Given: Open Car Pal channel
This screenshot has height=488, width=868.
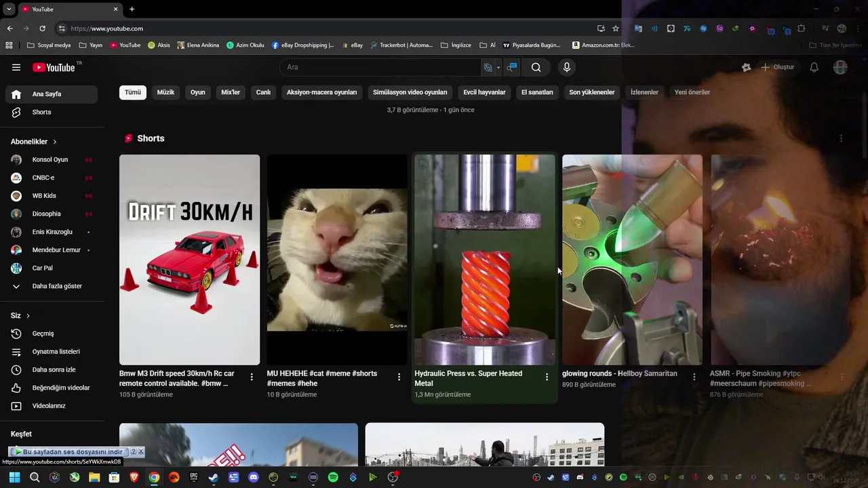Looking at the screenshot, I should coord(52,268).
